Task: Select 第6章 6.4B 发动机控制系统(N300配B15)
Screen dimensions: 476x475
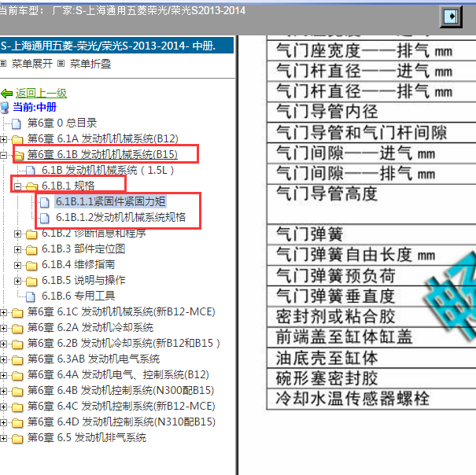Action: 120,390
